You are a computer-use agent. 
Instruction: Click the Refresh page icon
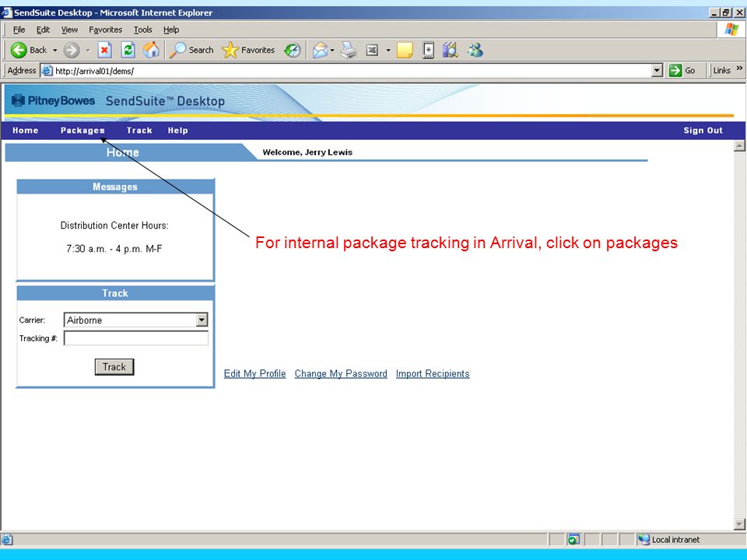tap(128, 50)
